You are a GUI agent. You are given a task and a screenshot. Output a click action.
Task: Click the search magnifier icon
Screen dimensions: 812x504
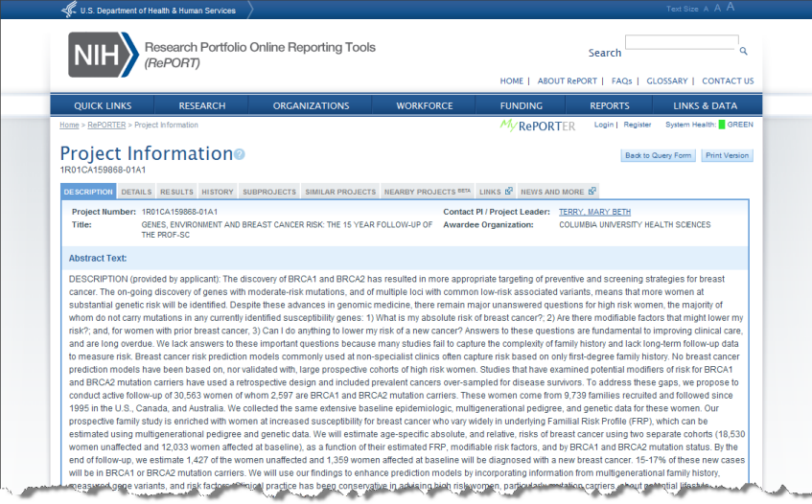tap(743, 51)
